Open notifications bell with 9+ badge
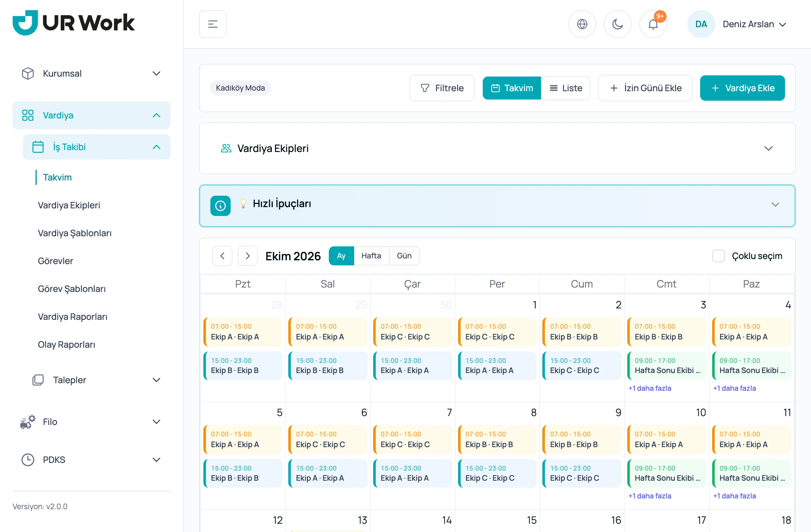Screen dimensions: 811x532 click(x=653, y=24)
